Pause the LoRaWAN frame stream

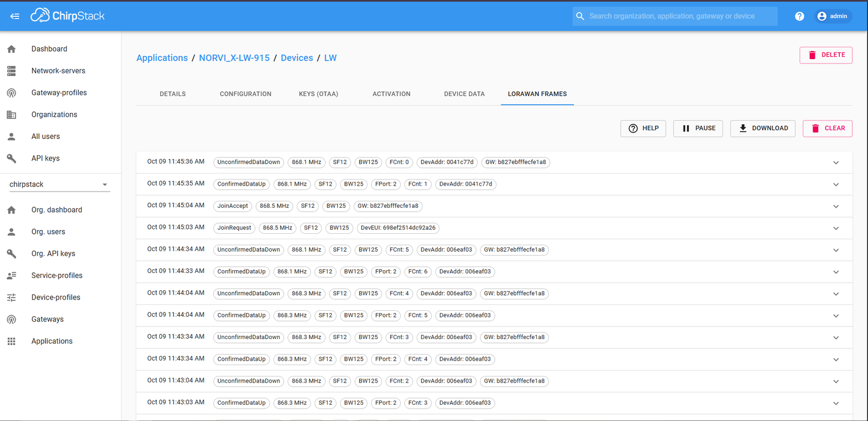698,129
